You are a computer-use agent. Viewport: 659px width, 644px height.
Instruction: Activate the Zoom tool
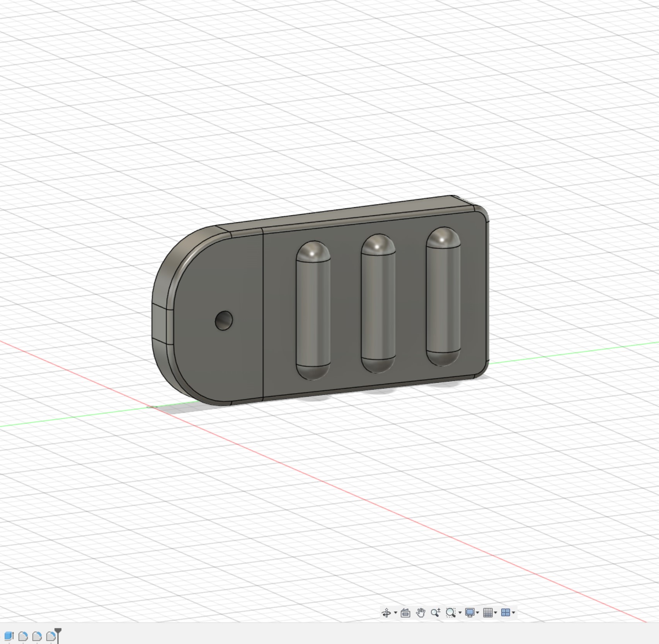(435, 613)
